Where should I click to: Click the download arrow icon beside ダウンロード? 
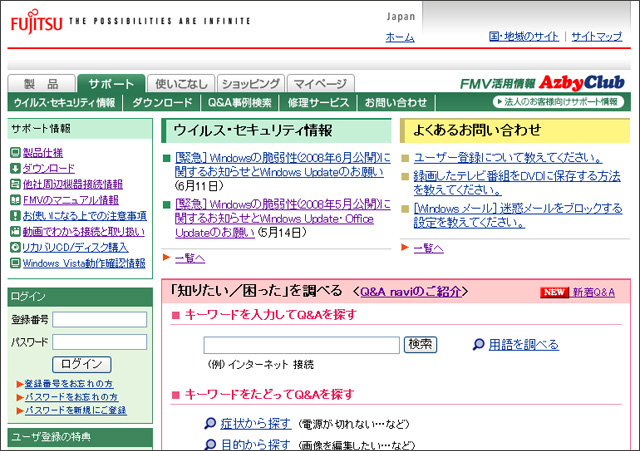tap(15, 169)
